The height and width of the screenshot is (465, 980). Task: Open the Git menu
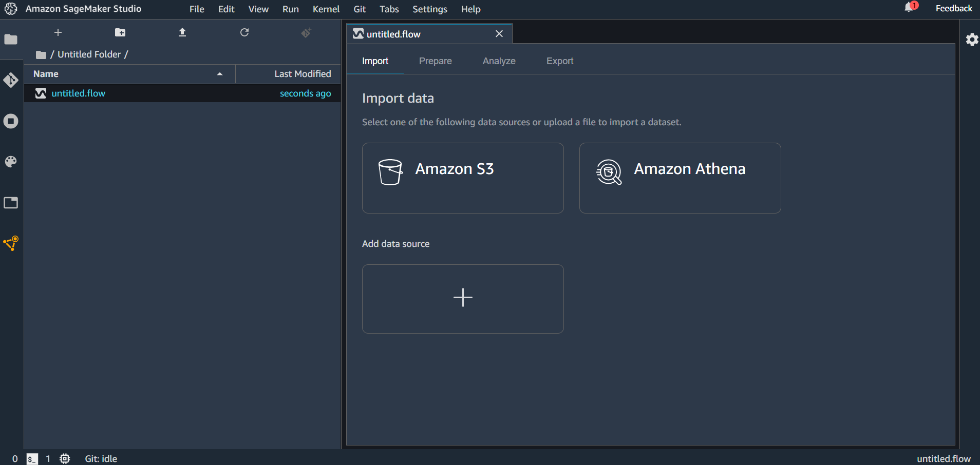coord(360,9)
